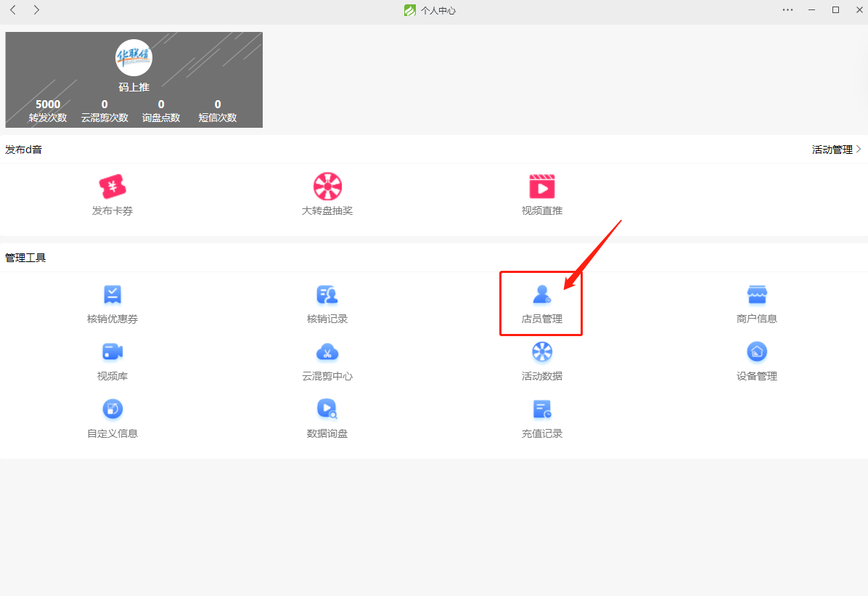Open the 核销记录 icon

pyautogui.click(x=327, y=295)
